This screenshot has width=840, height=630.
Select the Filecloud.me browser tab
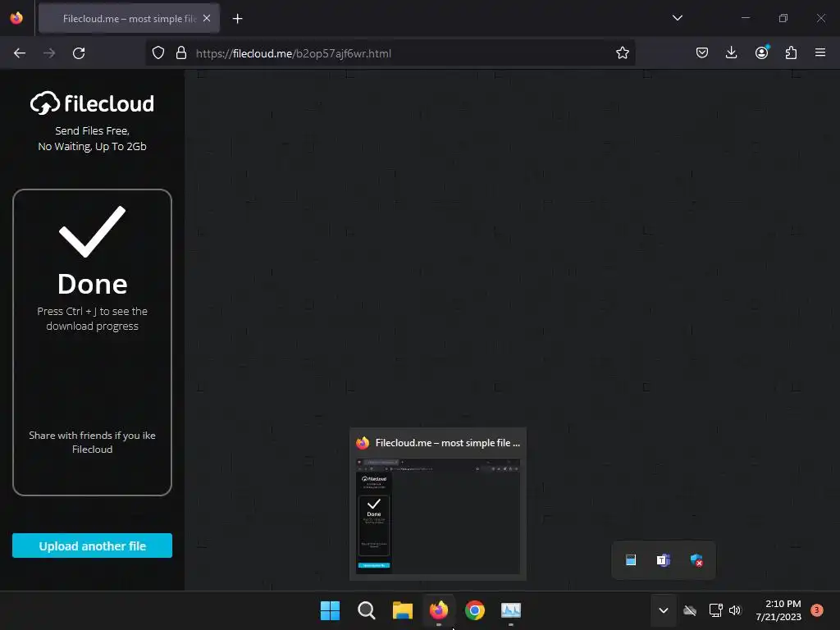click(129, 18)
